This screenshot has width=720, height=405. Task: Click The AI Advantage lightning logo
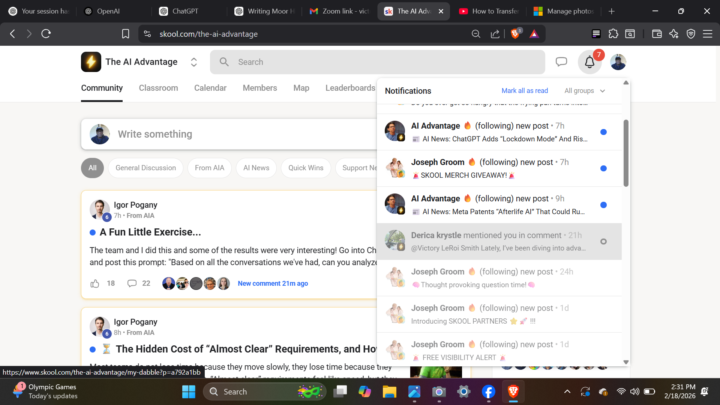pos(91,62)
